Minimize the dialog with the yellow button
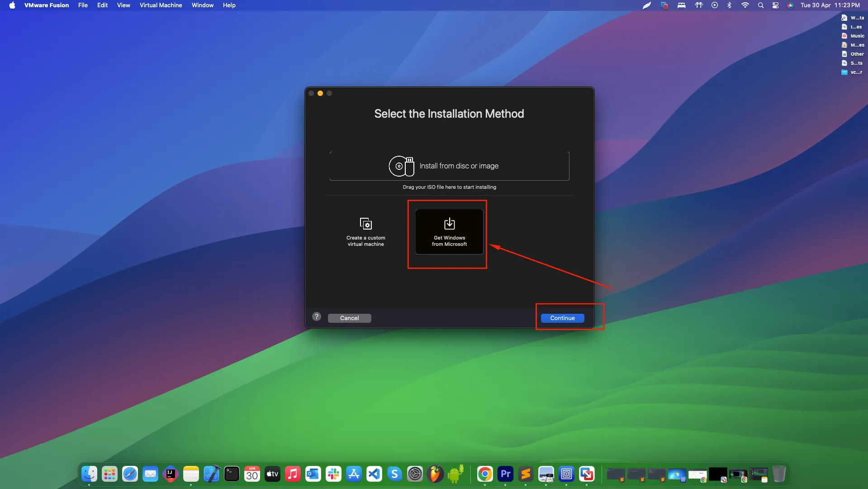Screen dimensions: 868x489 (x=320, y=93)
